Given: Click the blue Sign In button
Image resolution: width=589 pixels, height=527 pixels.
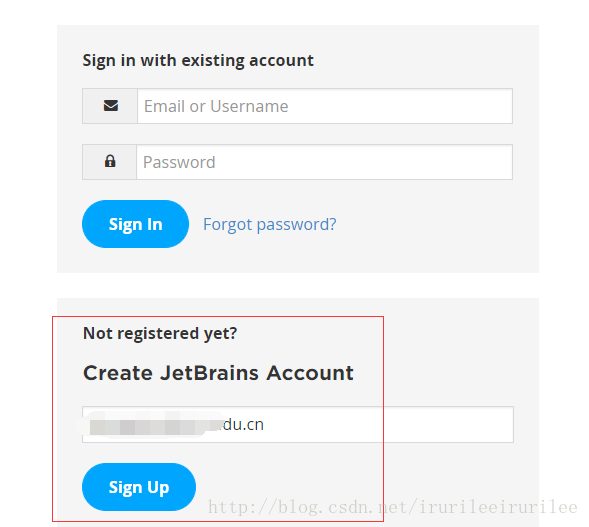Looking at the screenshot, I should (135, 224).
